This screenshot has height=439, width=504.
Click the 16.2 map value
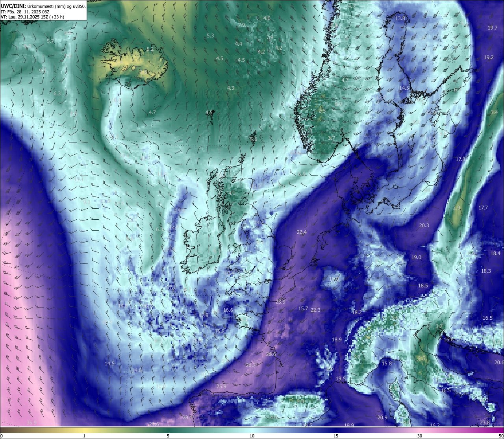point(435,425)
